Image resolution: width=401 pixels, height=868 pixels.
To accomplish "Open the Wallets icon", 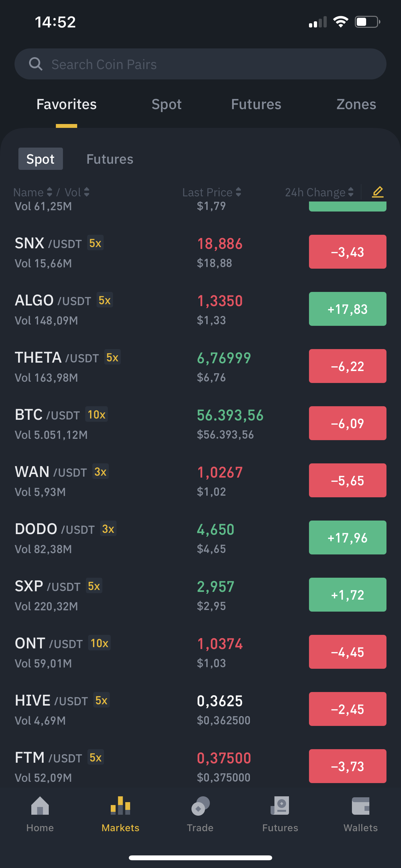I will [x=360, y=806].
